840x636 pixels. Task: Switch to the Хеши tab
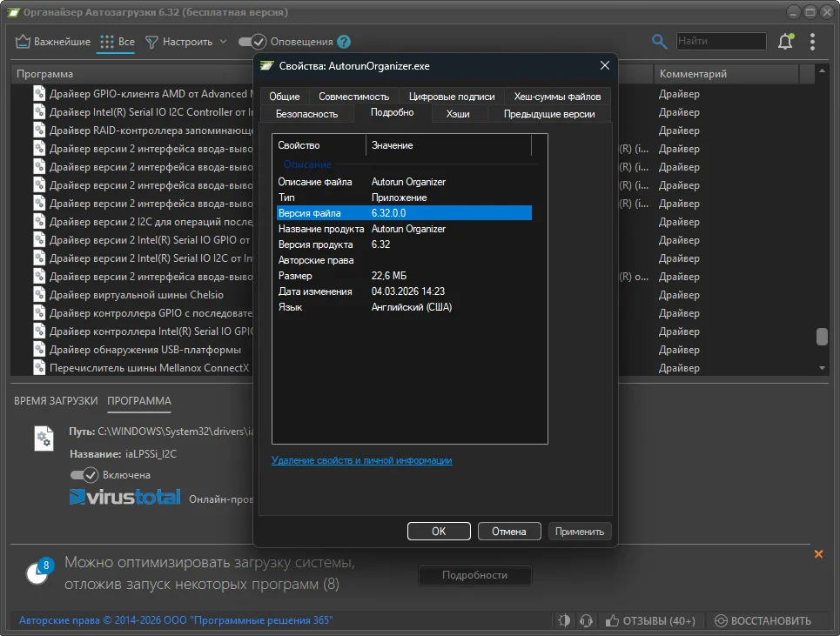[x=458, y=114]
